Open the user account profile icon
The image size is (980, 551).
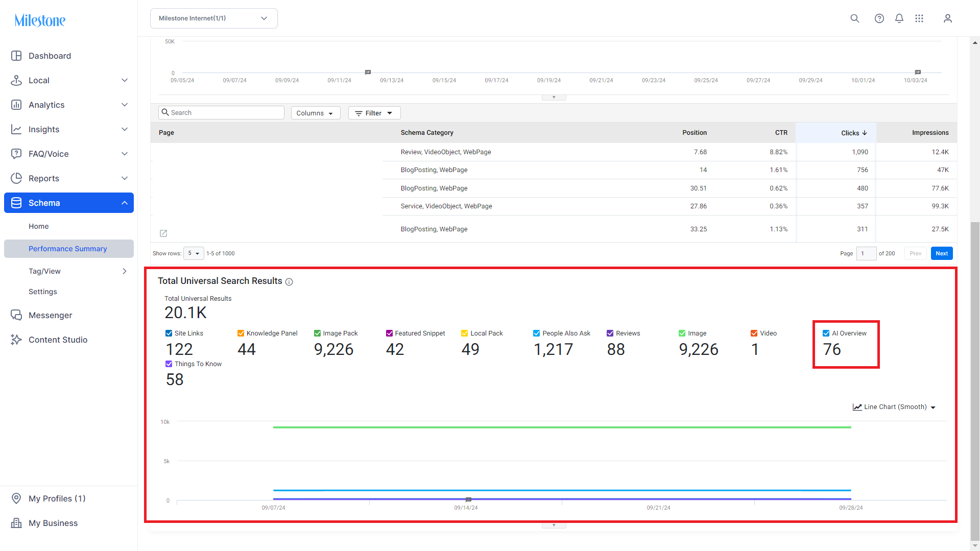(x=947, y=18)
